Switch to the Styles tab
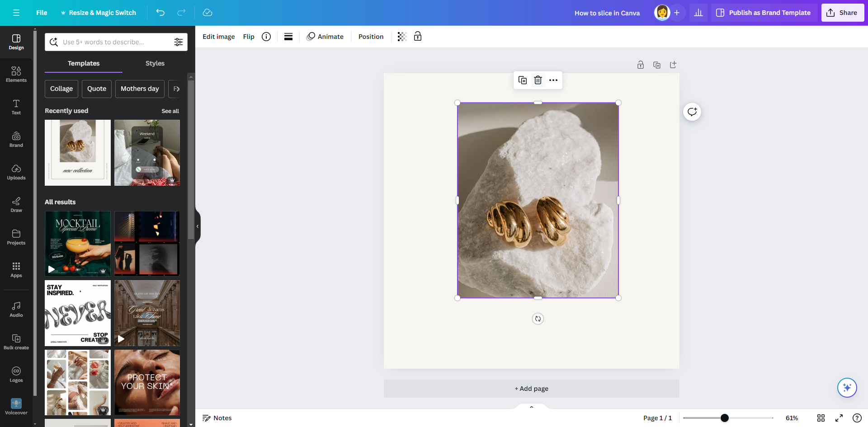Screen dimensions: 868x427 point(155,63)
